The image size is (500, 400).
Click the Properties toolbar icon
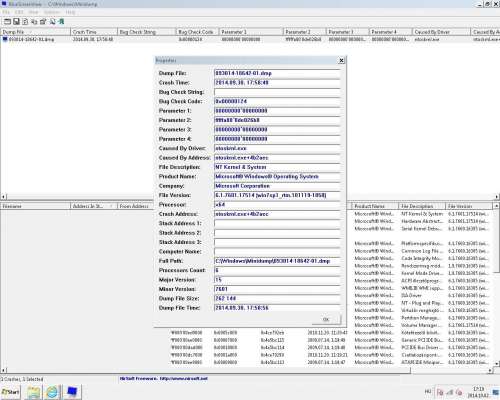43,22
